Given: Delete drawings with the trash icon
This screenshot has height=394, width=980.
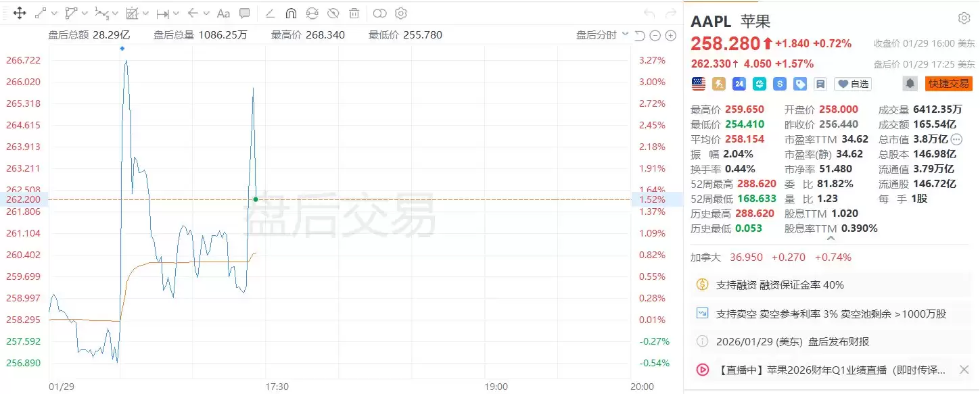Looking at the screenshot, I should click(354, 13).
